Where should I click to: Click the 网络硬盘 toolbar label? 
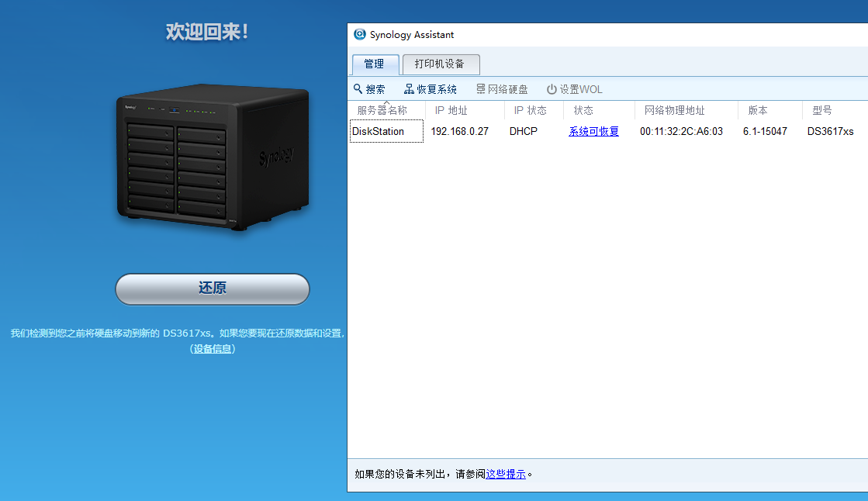(x=507, y=89)
